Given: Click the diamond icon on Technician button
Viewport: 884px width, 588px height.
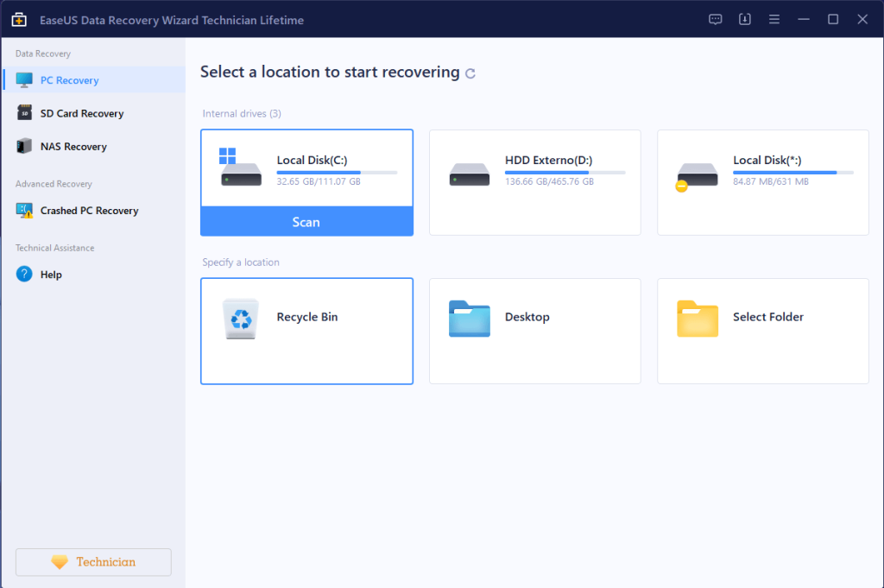Looking at the screenshot, I should tap(60, 561).
